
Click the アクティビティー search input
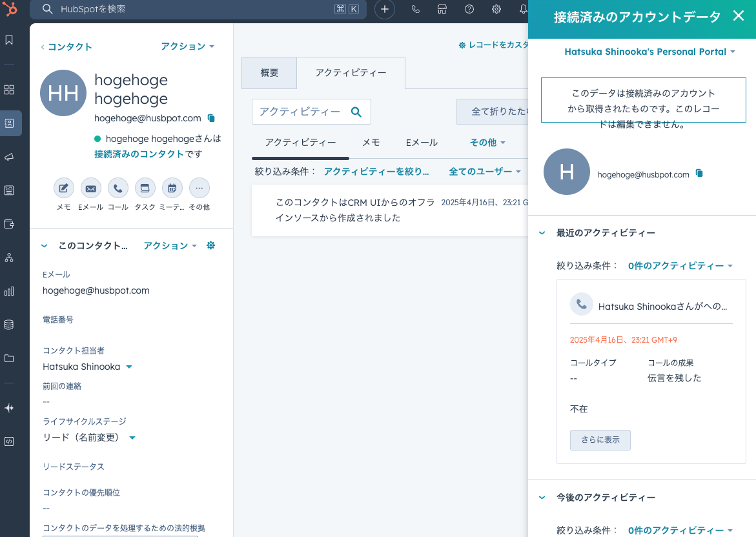tap(311, 112)
